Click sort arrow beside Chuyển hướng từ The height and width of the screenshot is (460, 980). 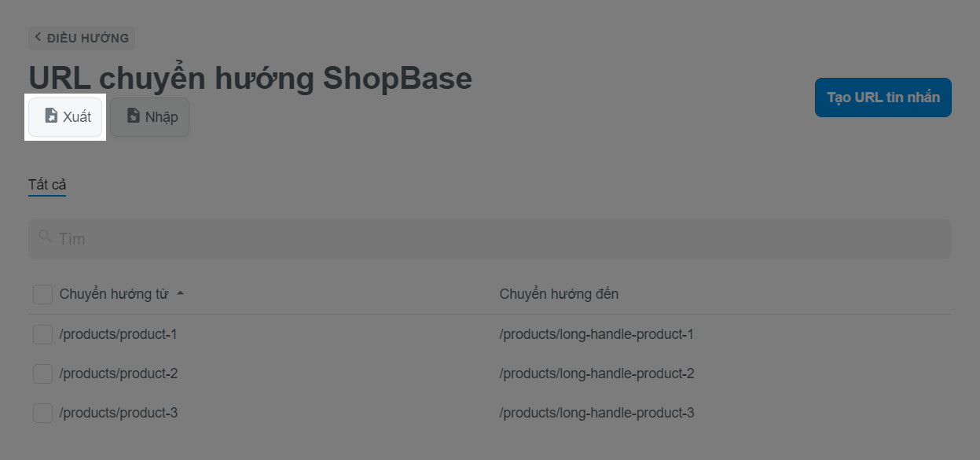pos(180,294)
